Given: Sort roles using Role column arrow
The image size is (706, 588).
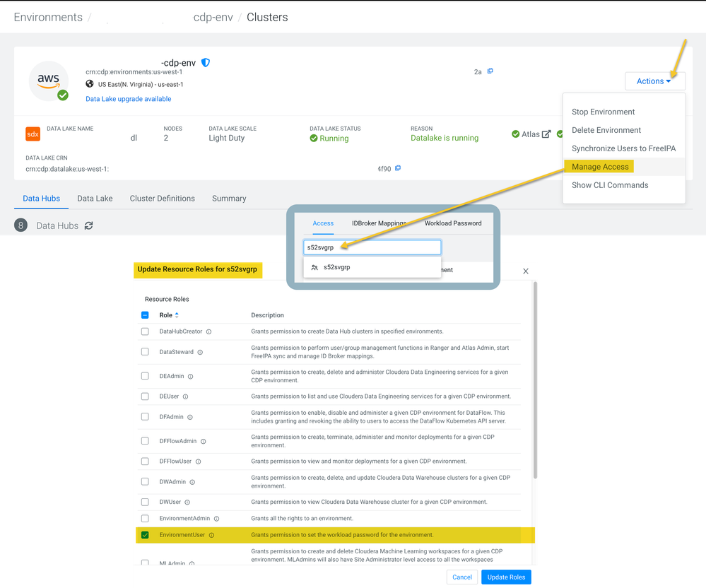Looking at the screenshot, I should click(x=177, y=315).
